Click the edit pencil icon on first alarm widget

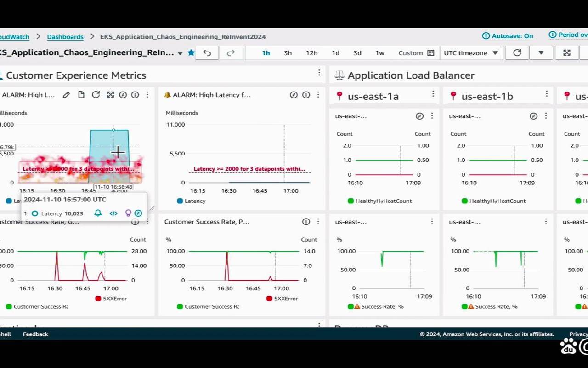[66, 95]
